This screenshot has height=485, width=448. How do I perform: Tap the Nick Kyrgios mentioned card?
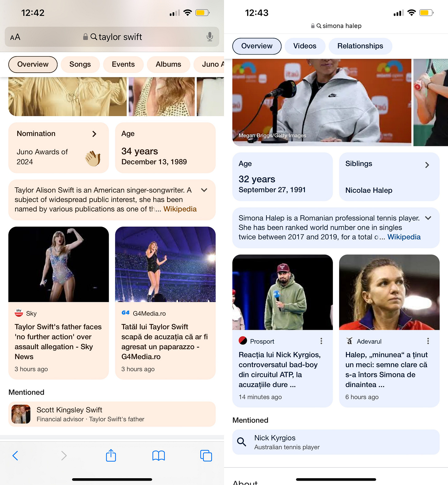(336, 442)
